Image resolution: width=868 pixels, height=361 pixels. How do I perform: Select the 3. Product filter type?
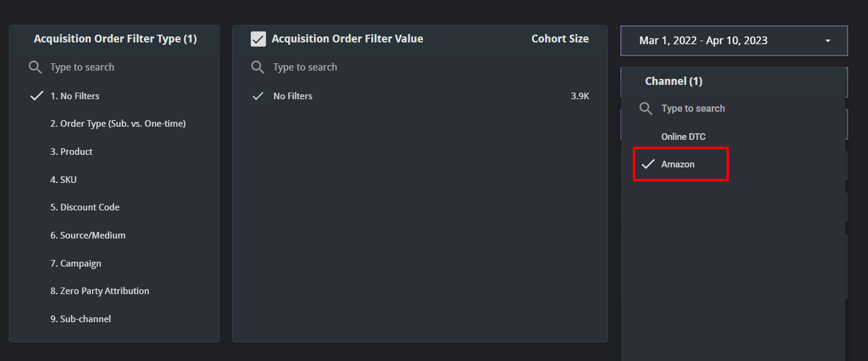coord(71,152)
